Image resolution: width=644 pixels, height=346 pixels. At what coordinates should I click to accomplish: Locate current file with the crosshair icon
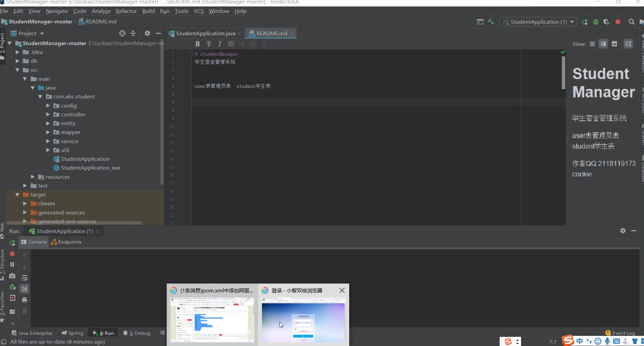122,33
